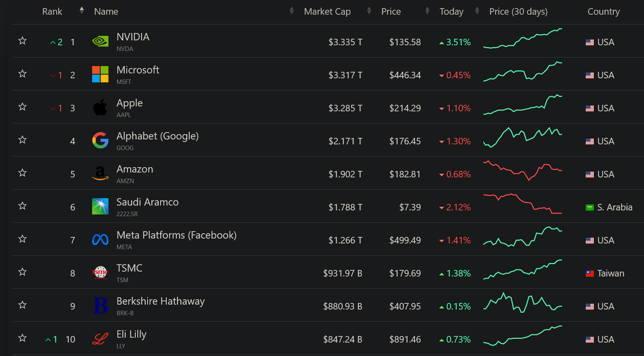Click the Today column header
Screen dimensions: 644x356
(451, 11)
